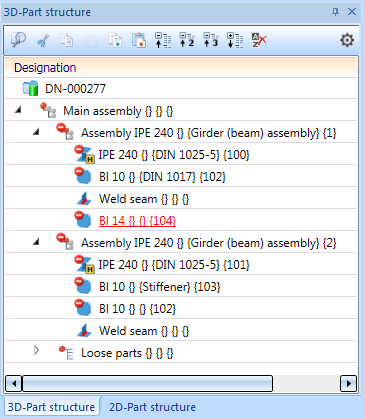Click the scissors cut icon

(43, 40)
